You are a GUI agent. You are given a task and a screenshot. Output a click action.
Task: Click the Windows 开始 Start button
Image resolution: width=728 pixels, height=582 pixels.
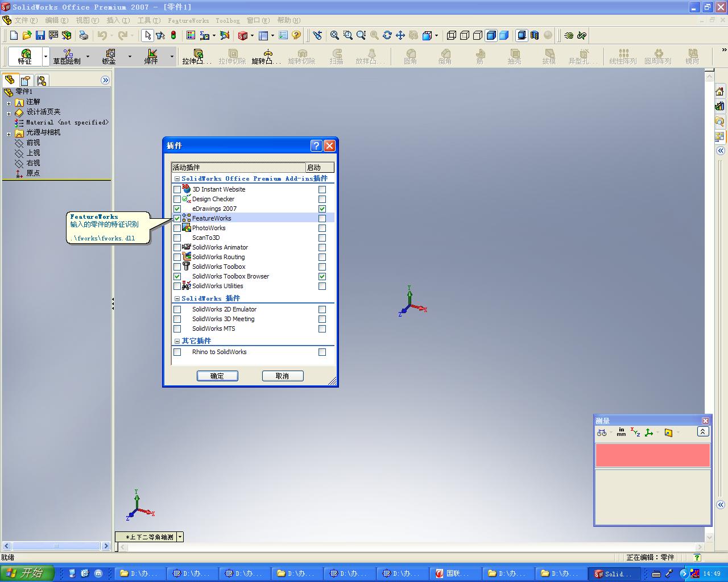(27, 573)
